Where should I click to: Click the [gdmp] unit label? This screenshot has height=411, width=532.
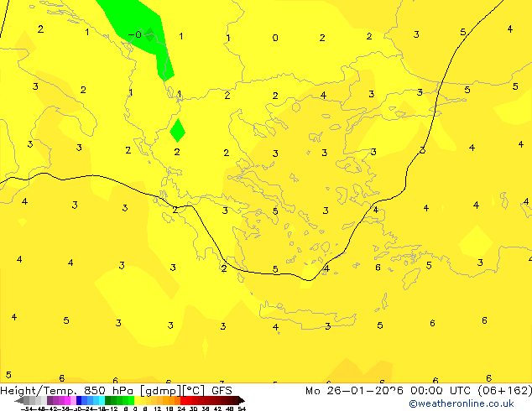coord(159,390)
